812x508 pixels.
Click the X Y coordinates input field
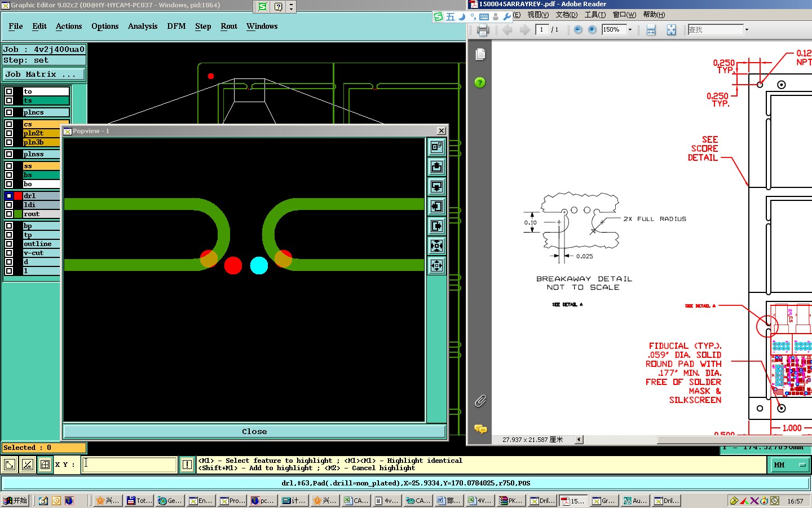coord(130,465)
